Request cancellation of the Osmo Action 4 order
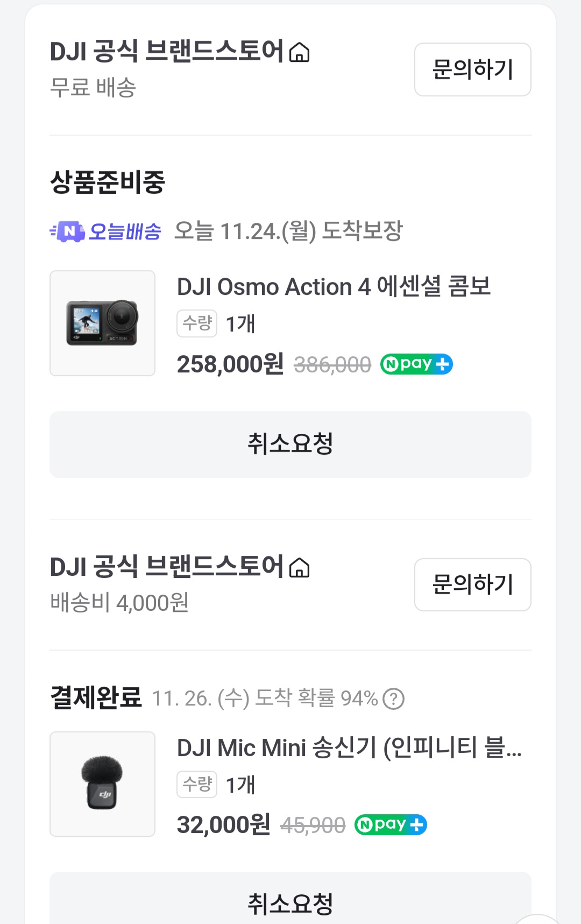The width and height of the screenshot is (581, 924). [290, 445]
